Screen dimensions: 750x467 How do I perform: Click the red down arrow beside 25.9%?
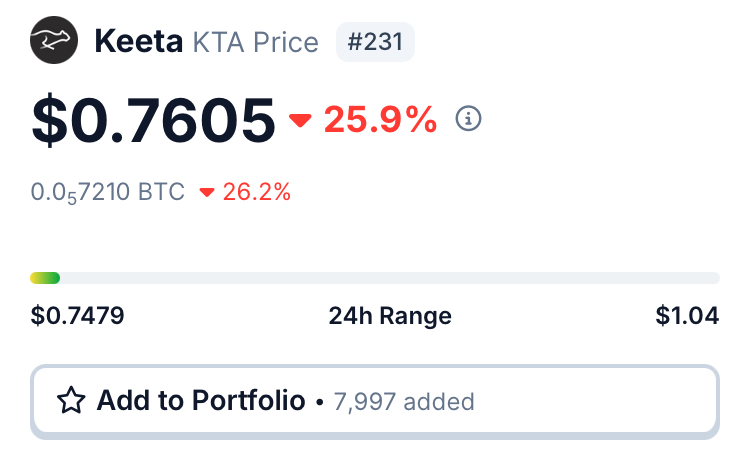tap(300, 120)
